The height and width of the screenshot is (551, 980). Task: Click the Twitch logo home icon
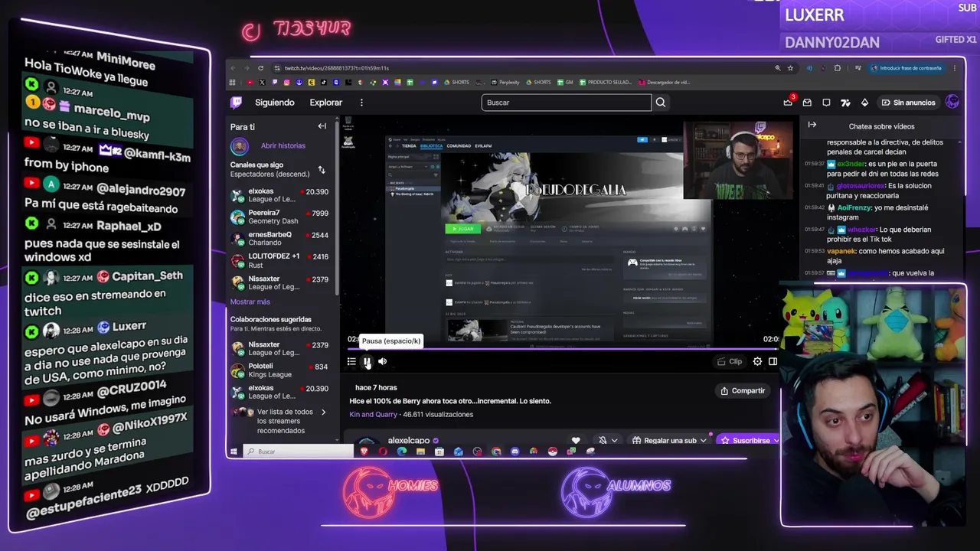237,102
